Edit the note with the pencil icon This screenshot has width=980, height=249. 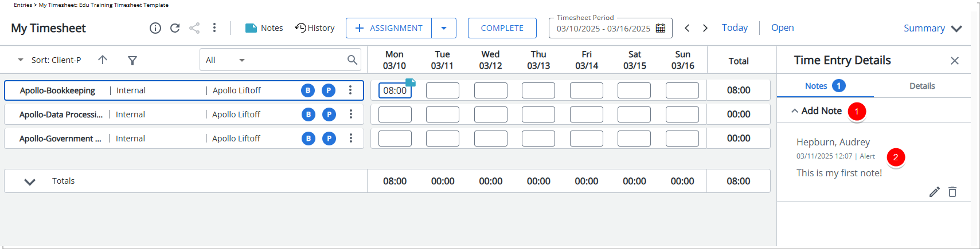[x=935, y=192]
